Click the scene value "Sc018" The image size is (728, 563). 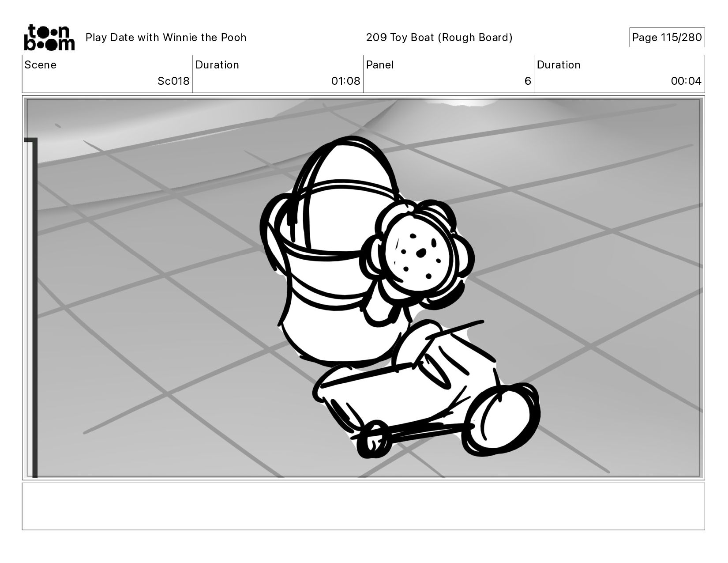(x=173, y=81)
